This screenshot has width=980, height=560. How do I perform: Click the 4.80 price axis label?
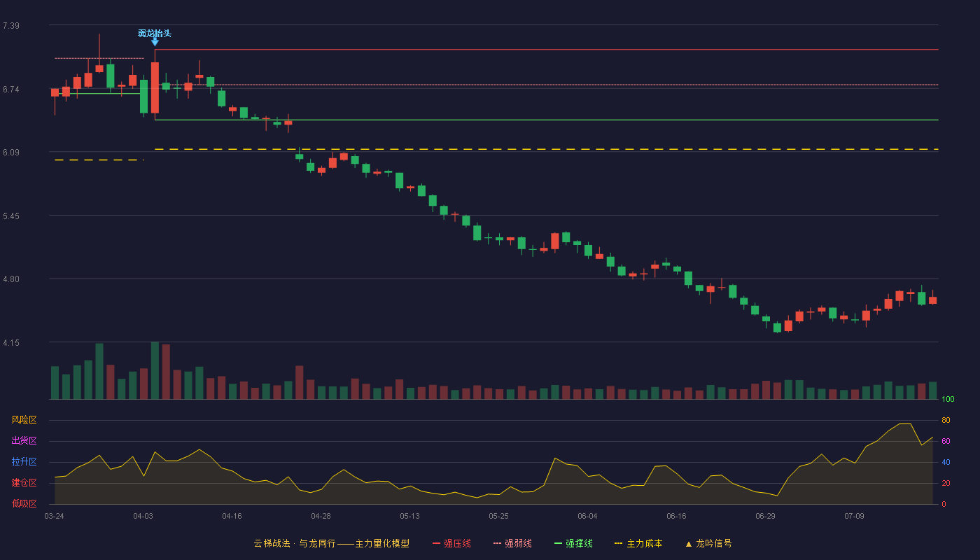(10, 279)
